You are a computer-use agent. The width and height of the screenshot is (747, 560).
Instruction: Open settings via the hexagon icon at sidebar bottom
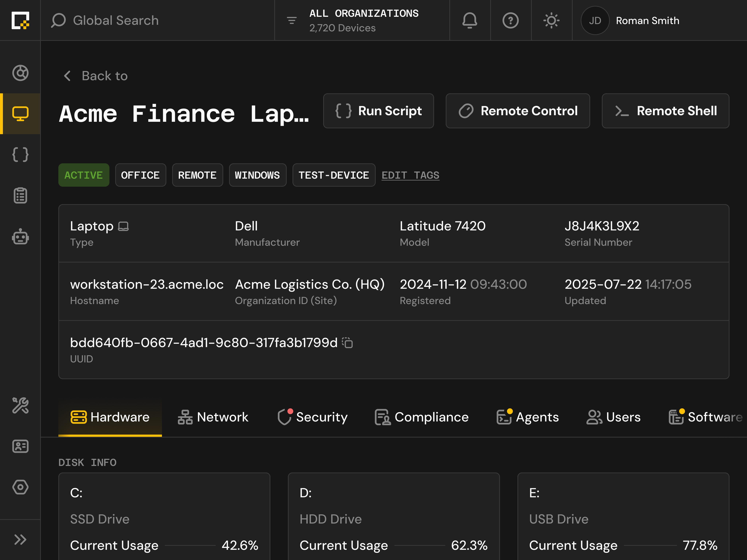click(x=20, y=487)
